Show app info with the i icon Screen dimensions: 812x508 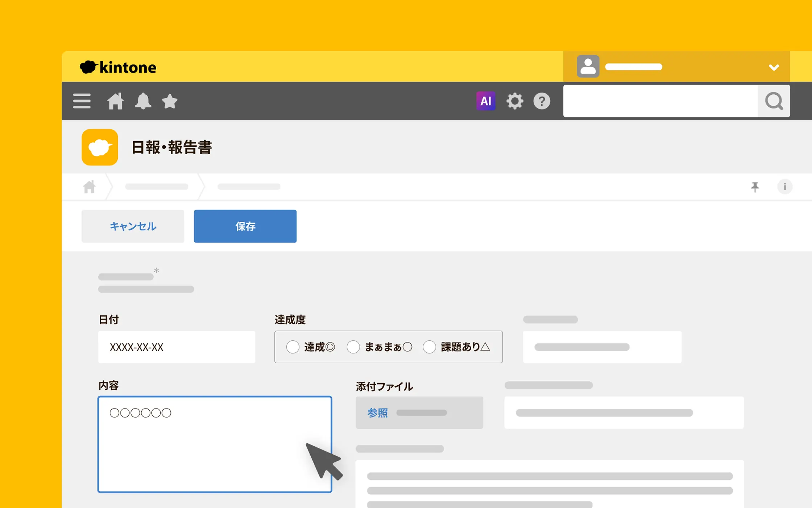tap(784, 187)
